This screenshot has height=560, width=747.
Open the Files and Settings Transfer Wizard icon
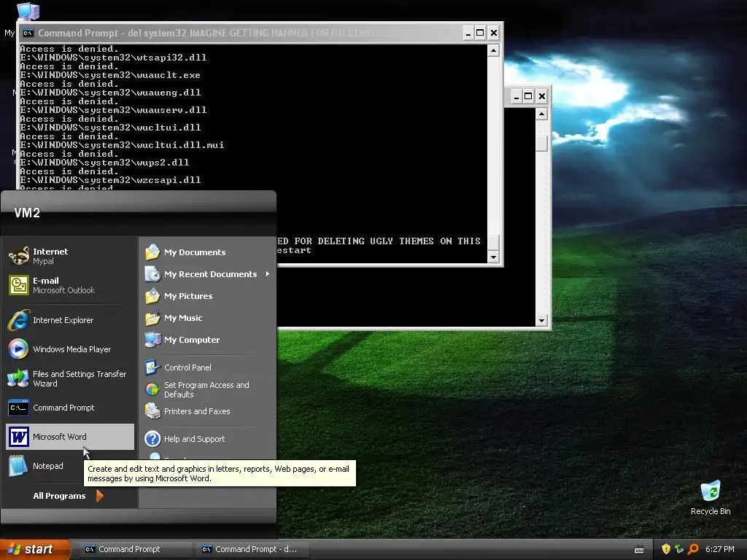[18, 378]
